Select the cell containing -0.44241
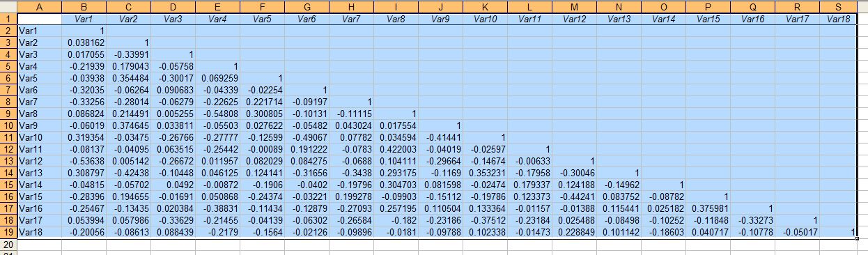868x255 pixels. pyautogui.click(x=574, y=196)
